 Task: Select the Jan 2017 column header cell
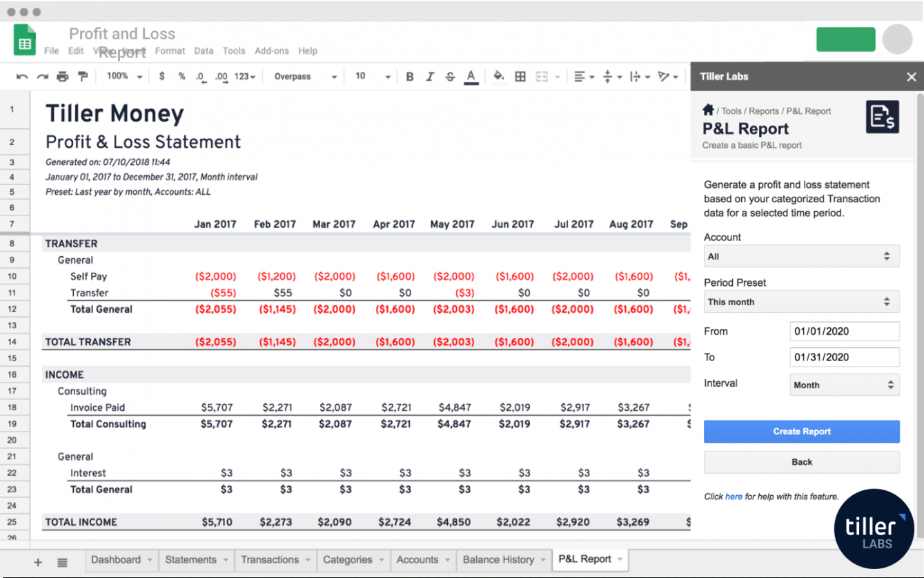pyautogui.click(x=215, y=224)
